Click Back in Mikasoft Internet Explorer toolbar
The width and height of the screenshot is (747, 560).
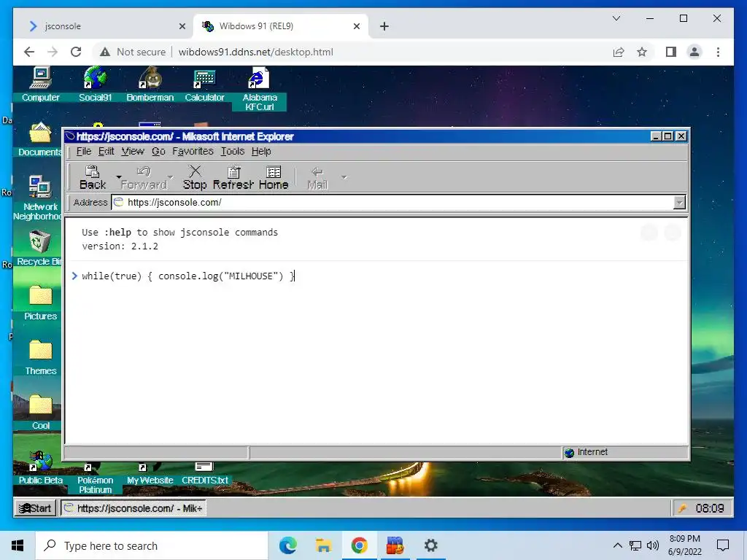[x=93, y=178]
